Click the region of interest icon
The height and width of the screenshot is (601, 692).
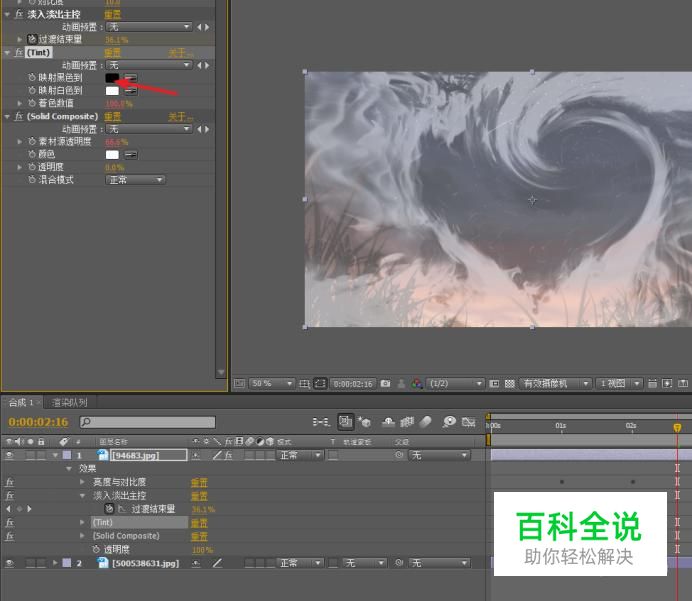[x=494, y=383]
